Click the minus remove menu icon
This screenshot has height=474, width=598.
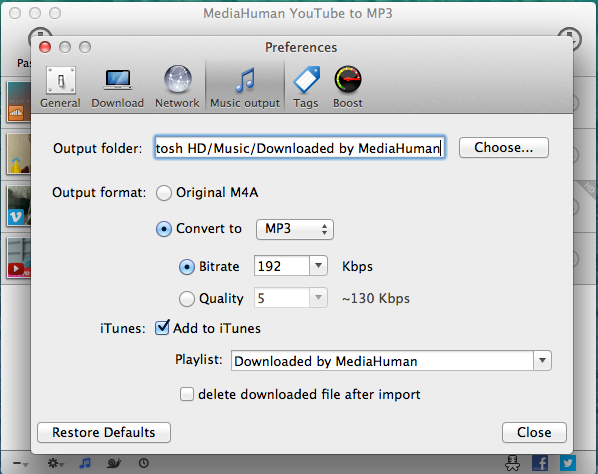20,464
